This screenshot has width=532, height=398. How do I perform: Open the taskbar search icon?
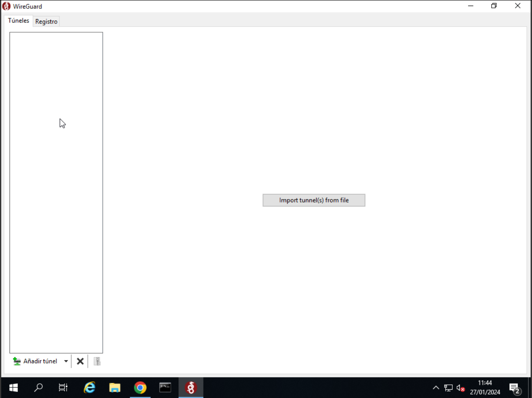click(38, 388)
